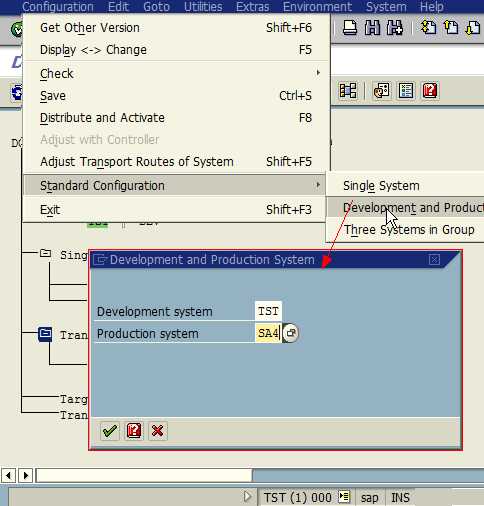484x506 pixels.
Task: Cancel dialog with red X button
Action: click(x=158, y=431)
